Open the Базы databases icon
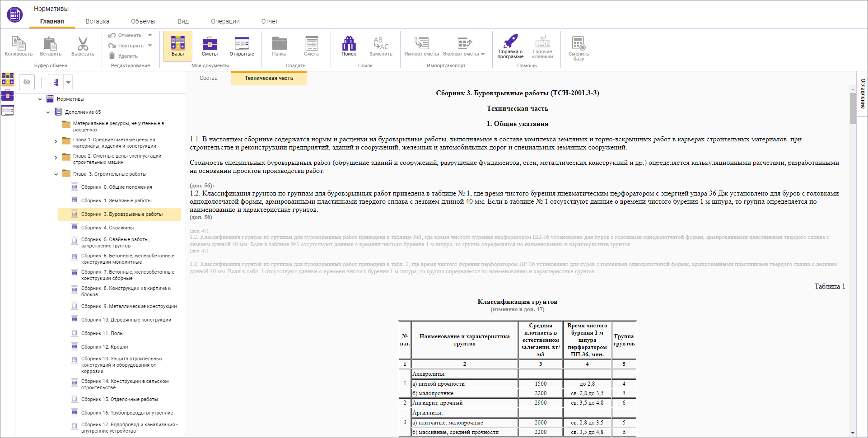 (x=177, y=46)
